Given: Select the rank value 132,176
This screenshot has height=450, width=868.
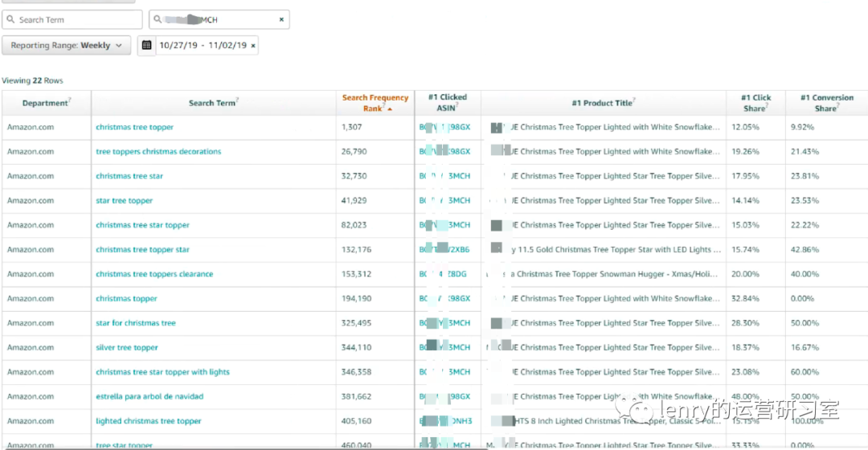Looking at the screenshot, I should coord(356,250).
